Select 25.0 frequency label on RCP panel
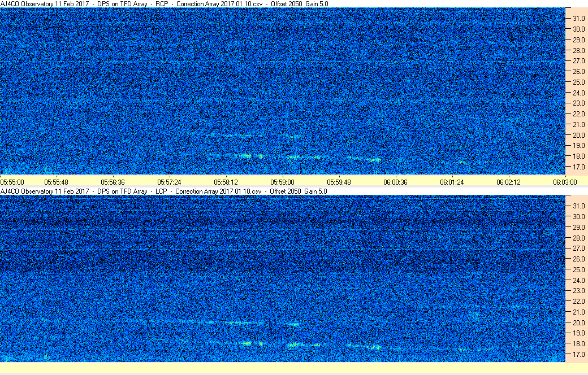The image size is (588, 375). [x=578, y=82]
